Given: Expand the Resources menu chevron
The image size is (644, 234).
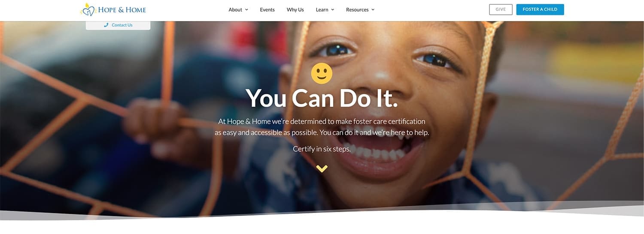Looking at the screenshot, I should [x=373, y=10].
